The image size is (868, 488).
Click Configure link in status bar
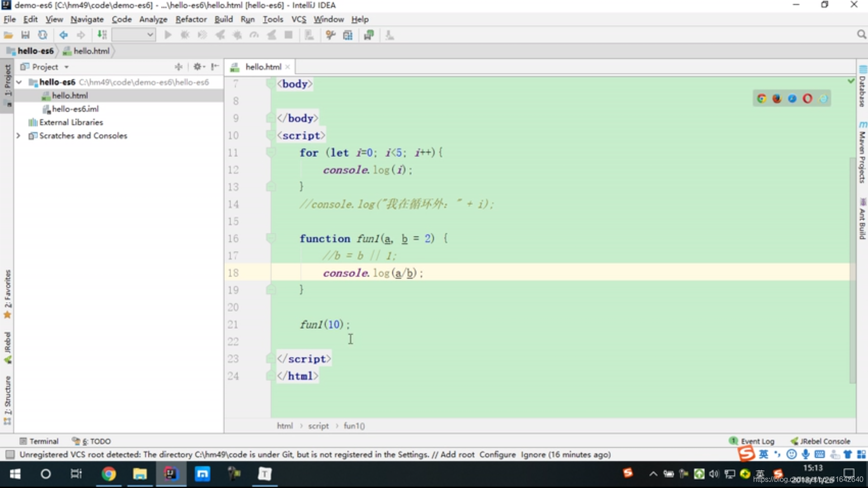point(497,455)
